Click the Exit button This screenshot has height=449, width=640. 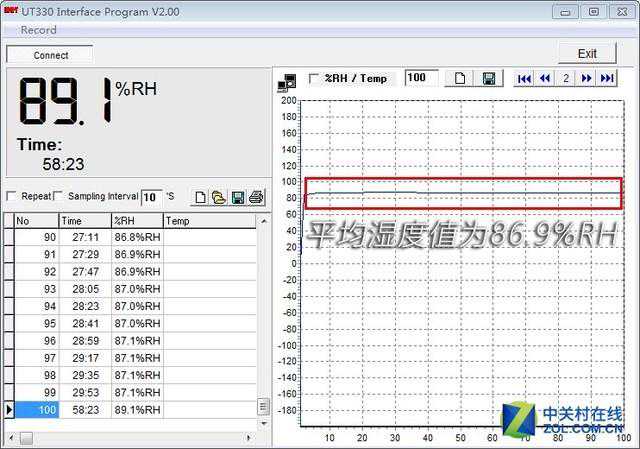pos(587,54)
